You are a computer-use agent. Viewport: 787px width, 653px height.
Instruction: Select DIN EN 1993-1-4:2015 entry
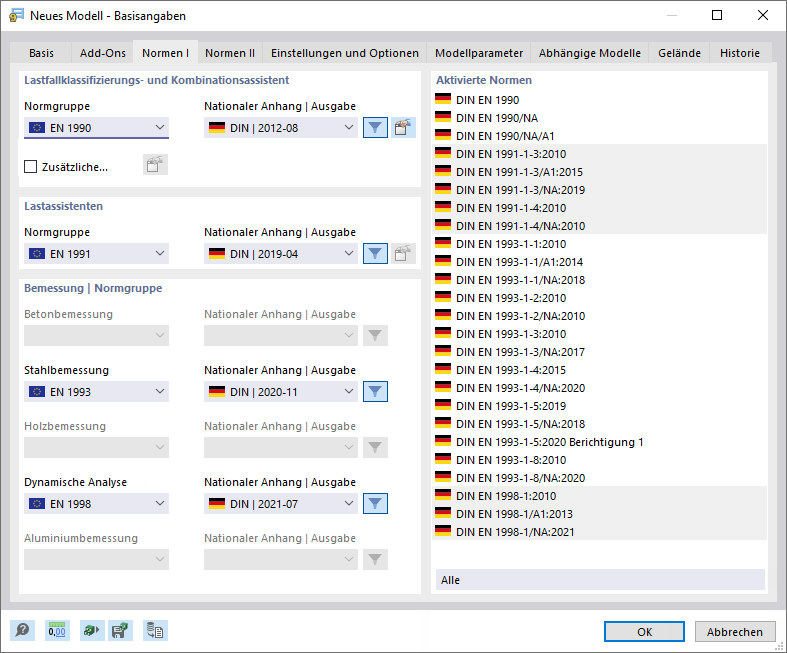click(x=599, y=370)
